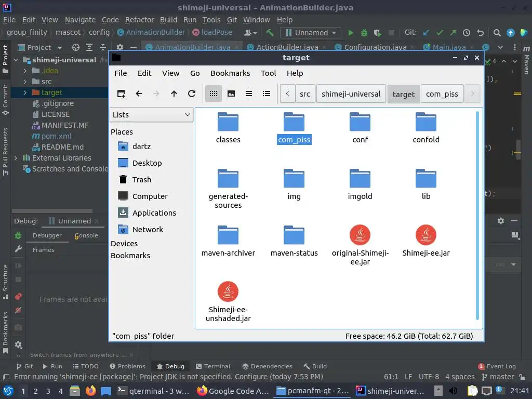Open the Refactor menu in IntelliJ
The height and width of the screenshot is (399, 532).
(139, 20)
